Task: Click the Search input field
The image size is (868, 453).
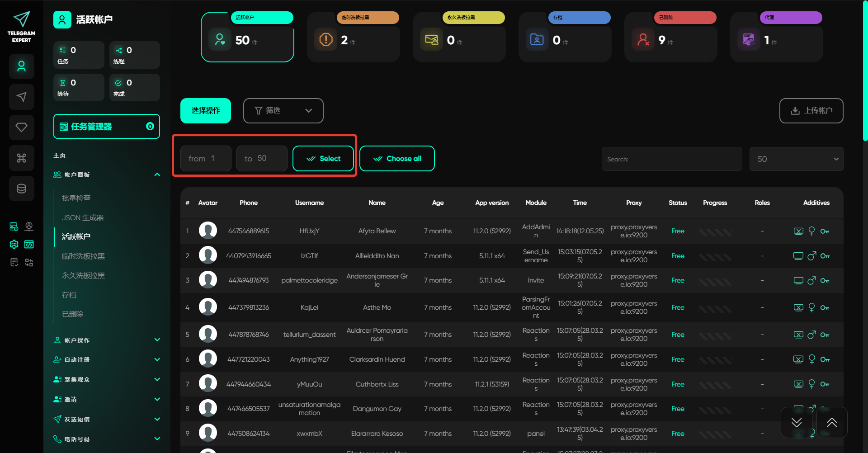Action: [672, 159]
